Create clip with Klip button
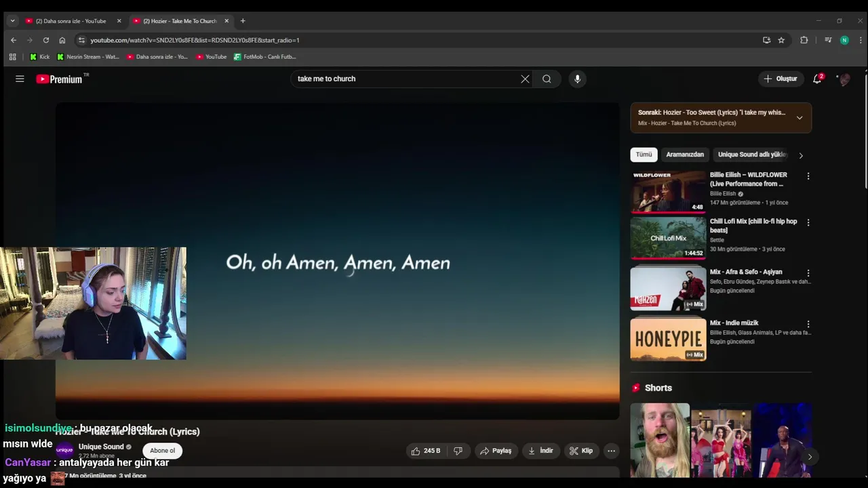868x488 pixels. coord(581,451)
